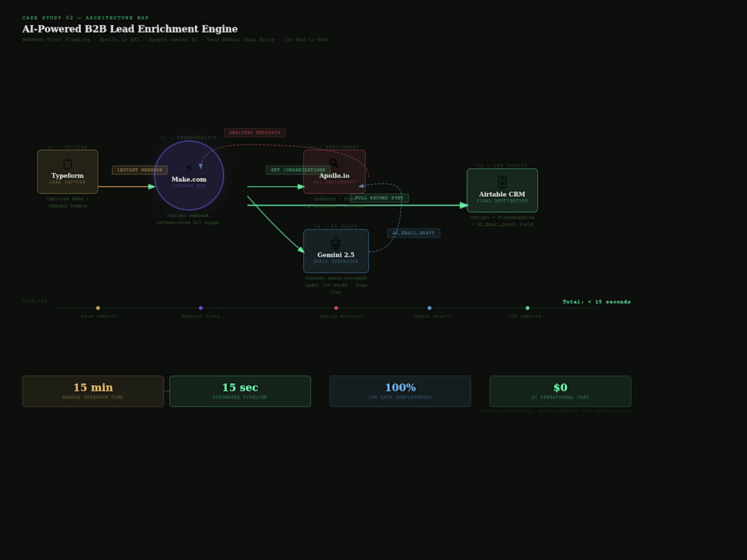Click the 'Apollo enriches' timeline label
This screenshot has width=747, height=560.
[341, 316]
